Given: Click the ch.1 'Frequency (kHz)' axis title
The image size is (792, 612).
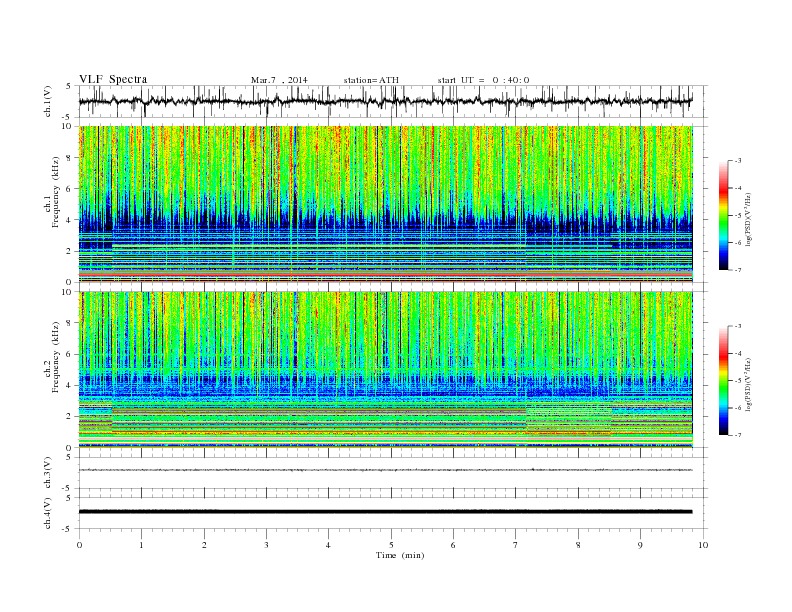Looking at the screenshot, I should (x=55, y=192).
